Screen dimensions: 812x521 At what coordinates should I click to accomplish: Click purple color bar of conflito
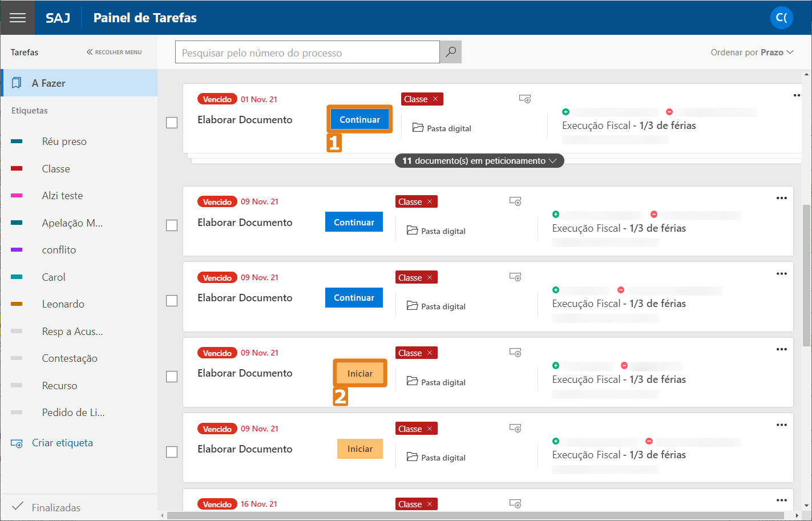tap(17, 250)
